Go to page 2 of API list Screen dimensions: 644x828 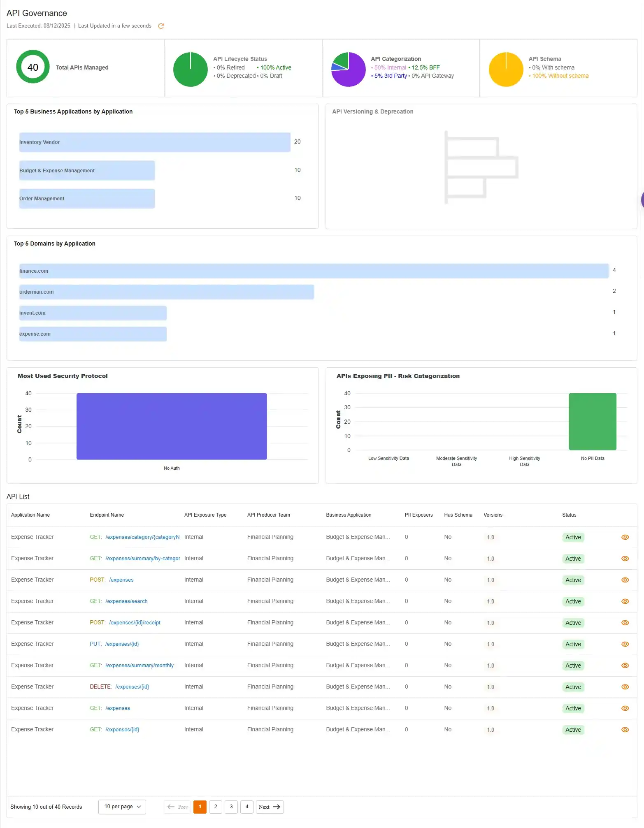(216, 807)
